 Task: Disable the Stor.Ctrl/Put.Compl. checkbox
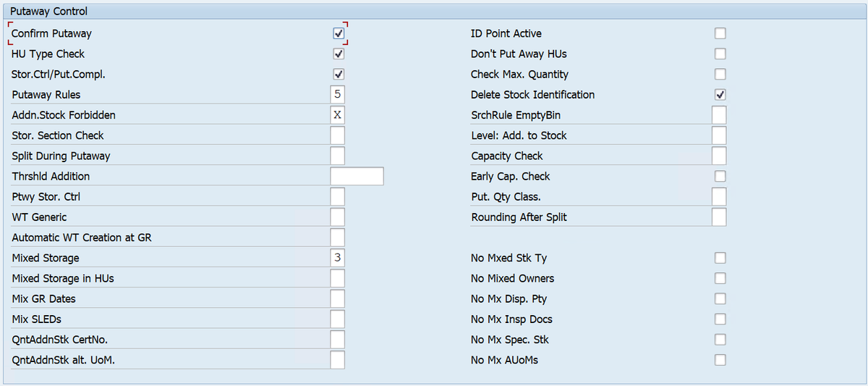click(x=338, y=74)
